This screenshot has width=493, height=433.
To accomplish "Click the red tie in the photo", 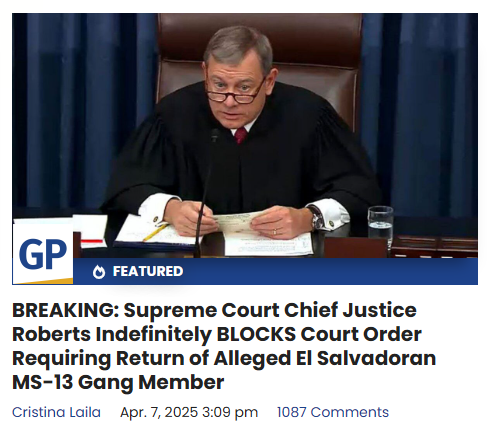I will [240, 135].
